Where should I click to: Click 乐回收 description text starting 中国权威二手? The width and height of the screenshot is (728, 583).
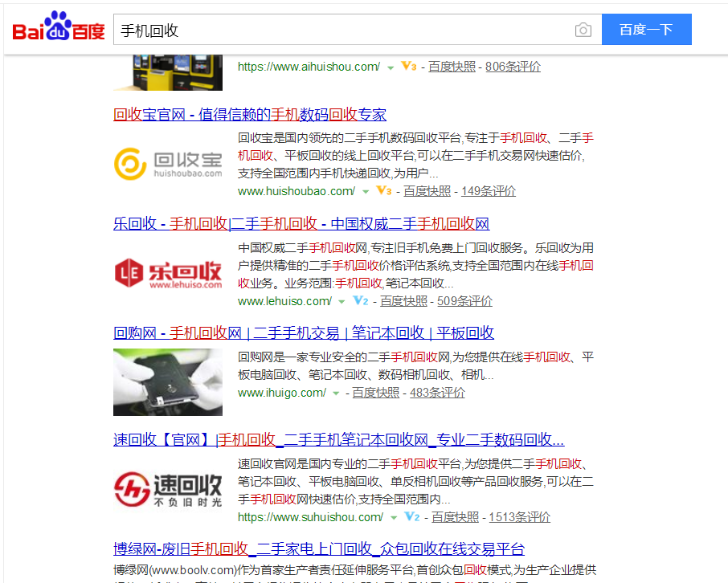point(415,266)
